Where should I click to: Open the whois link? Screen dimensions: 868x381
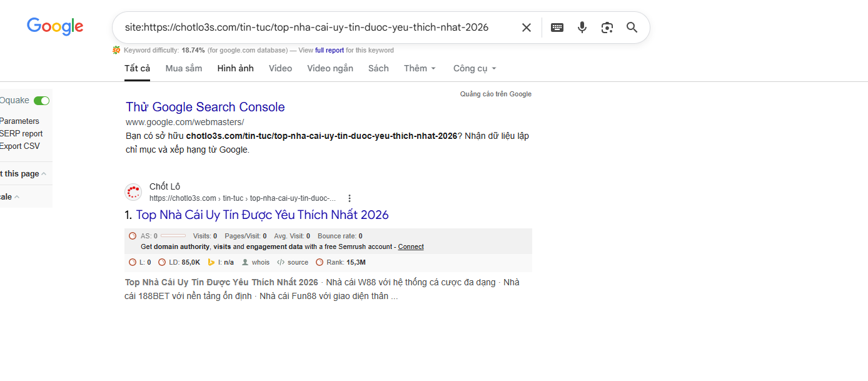[x=261, y=262]
